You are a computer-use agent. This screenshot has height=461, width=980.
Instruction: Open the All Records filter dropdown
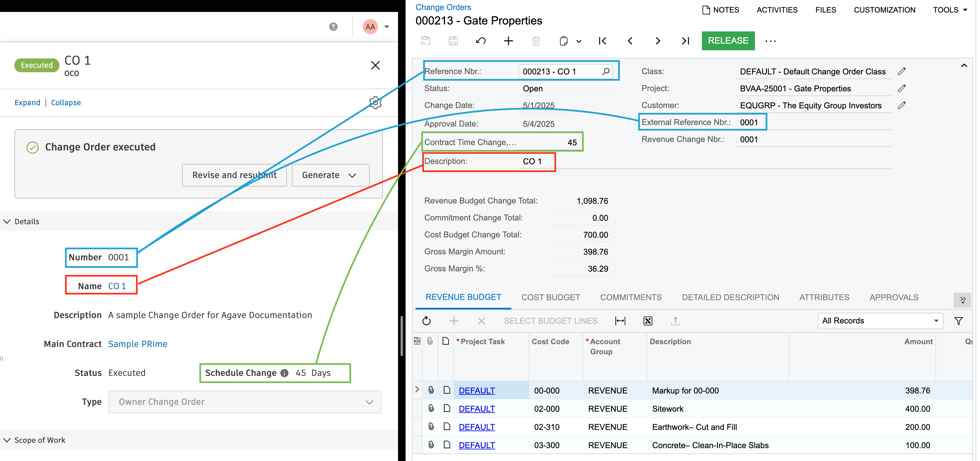tap(880, 321)
